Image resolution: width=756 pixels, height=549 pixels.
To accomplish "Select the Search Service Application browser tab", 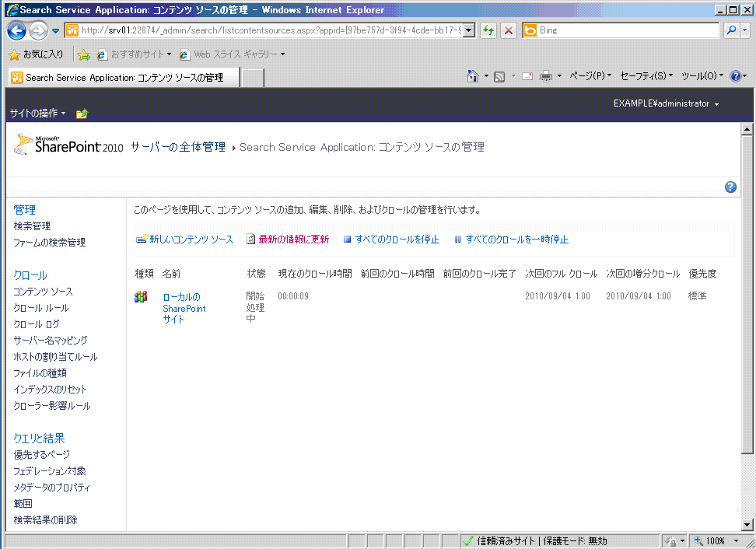I will tap(124, 78).
